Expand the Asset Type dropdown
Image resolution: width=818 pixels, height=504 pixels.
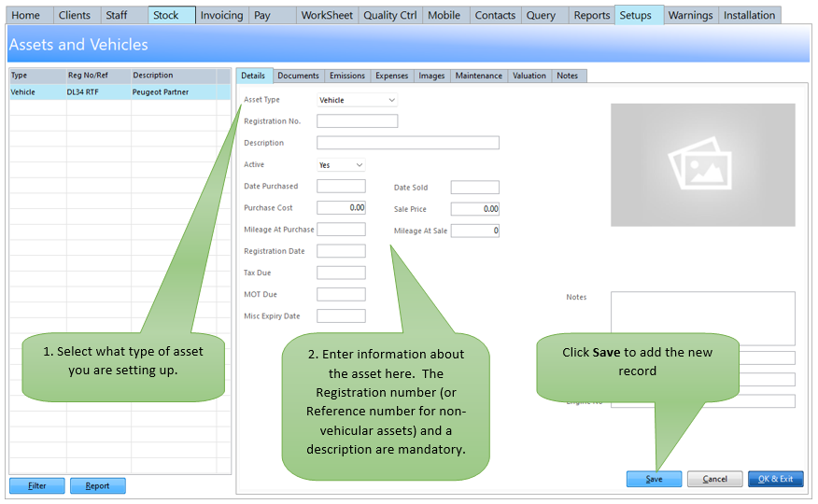tap(357, 100)
